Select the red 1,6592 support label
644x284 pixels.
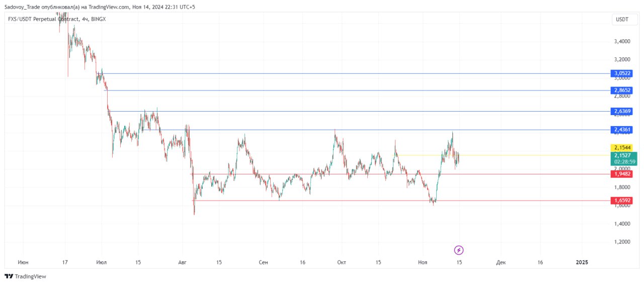[x=622, y=201]
